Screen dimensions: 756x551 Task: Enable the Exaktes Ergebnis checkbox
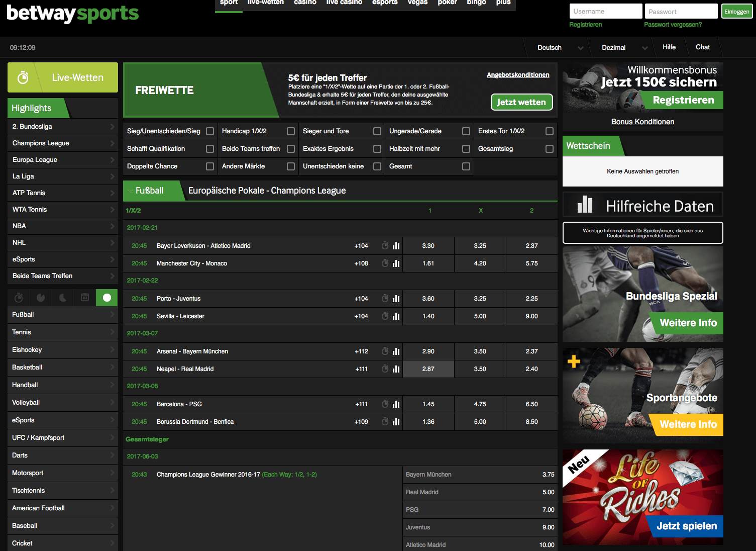[x=377, y=149]
